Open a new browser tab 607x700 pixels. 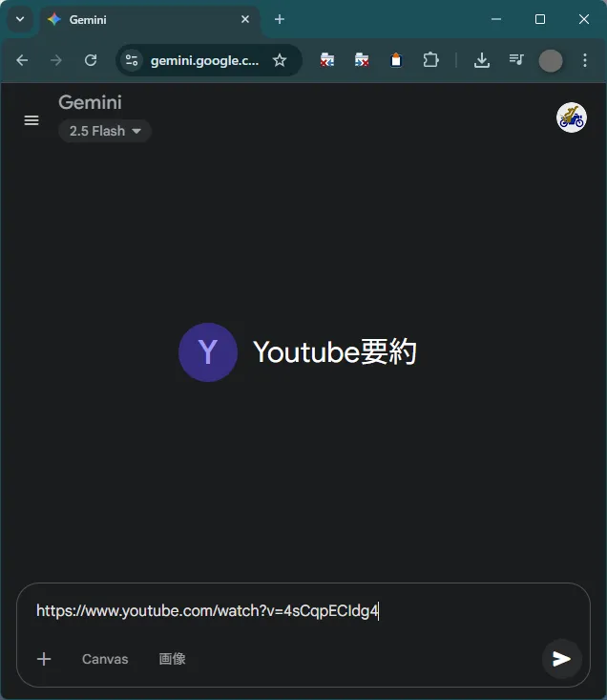280,19
